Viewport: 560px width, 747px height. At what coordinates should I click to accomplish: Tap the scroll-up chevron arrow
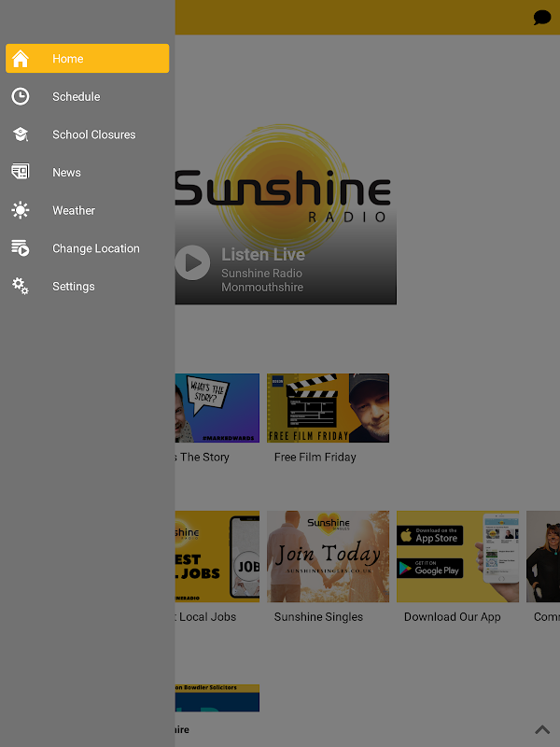(x=542, y=729)
